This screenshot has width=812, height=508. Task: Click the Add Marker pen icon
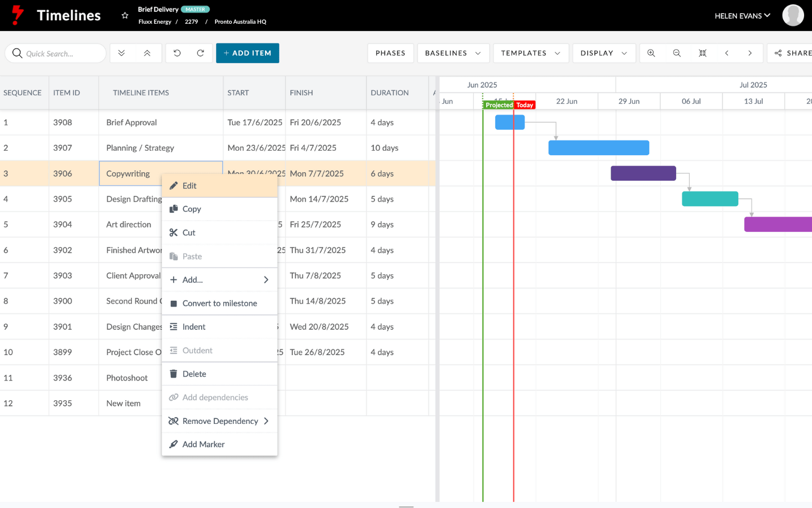pyautogui.click(x=174, y=444)
